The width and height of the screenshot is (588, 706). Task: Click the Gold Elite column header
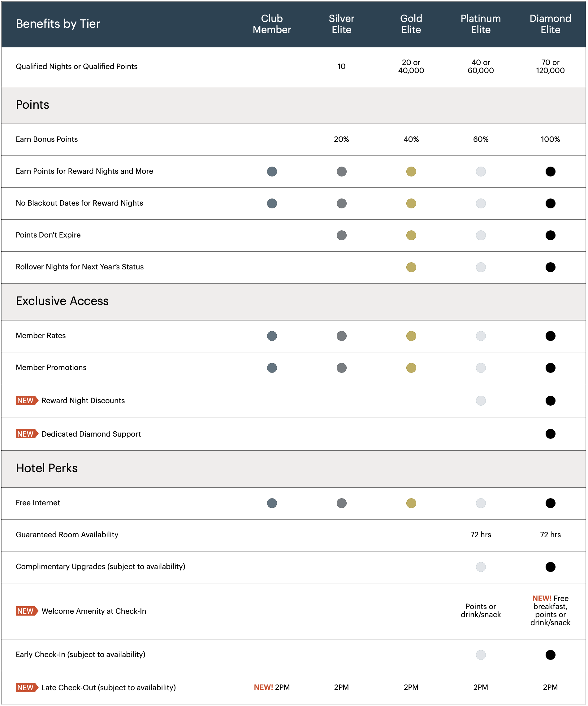click(411, 24)
